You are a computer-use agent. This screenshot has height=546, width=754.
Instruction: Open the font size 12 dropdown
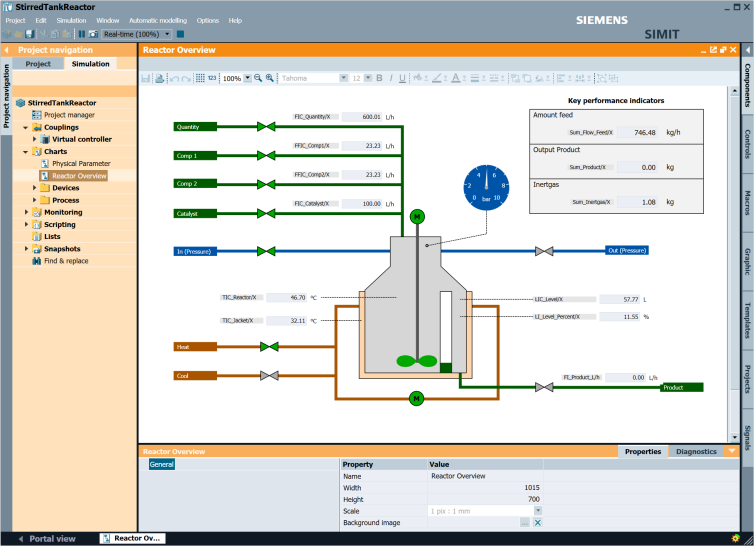[x=368, y=78]
